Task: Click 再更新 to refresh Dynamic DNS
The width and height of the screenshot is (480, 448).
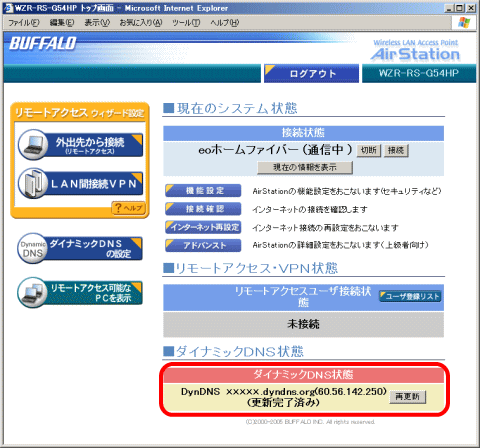Action: coord(407,397)
